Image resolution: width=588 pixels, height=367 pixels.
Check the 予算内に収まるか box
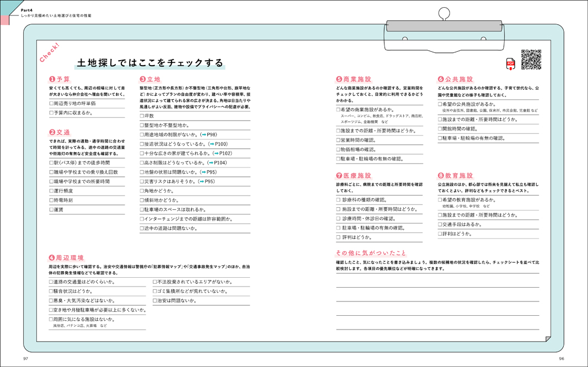coord(51,113)
